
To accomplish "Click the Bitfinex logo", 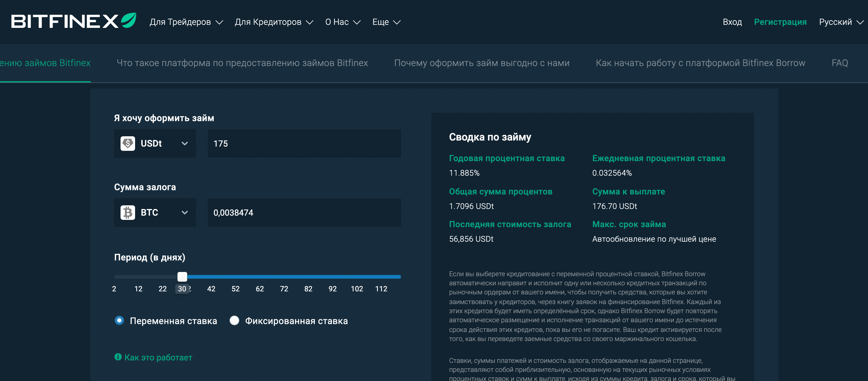I will tap(74, 21).
